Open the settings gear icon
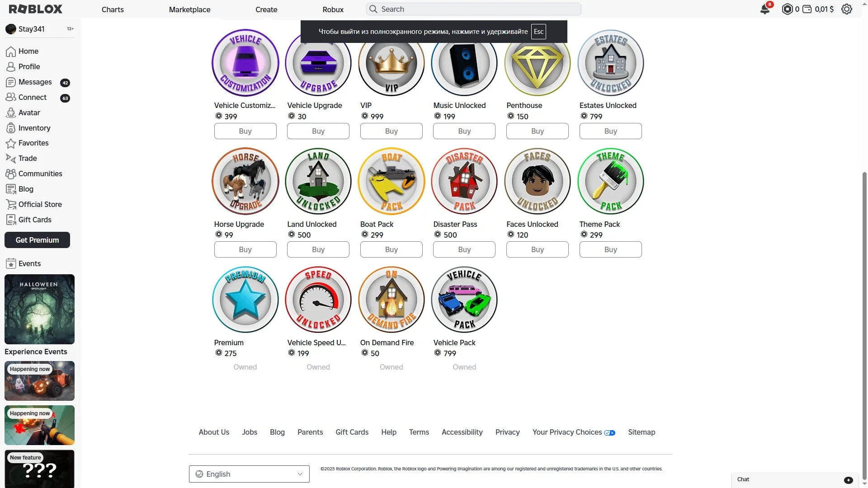The height and width of the screenshot is (488, 868). (x=847, y=9)
